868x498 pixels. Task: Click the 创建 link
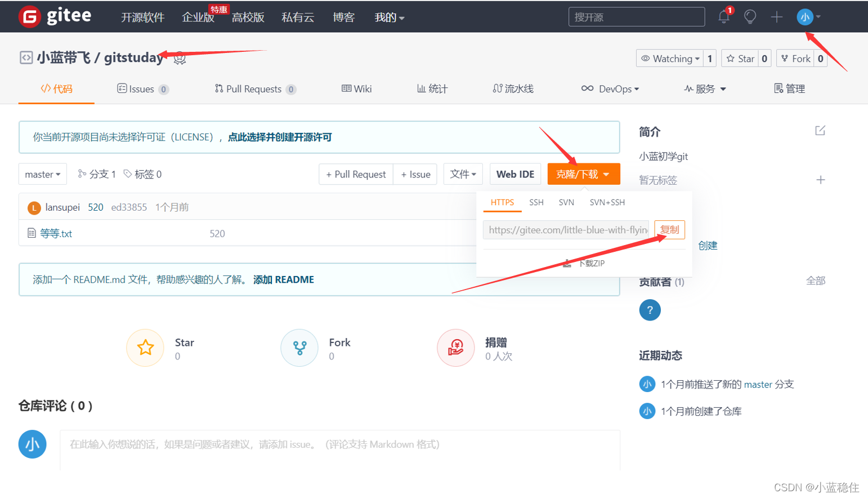pyautogui.click(x=708, y=246)
